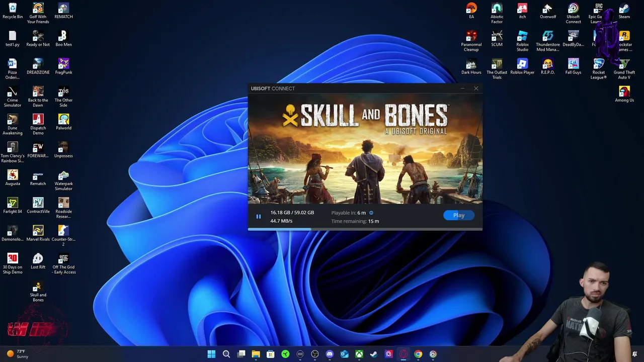Select the Overwolf desktop icon
The width and height of the screenshot is (644, 362).
click(x=548, y=11)
